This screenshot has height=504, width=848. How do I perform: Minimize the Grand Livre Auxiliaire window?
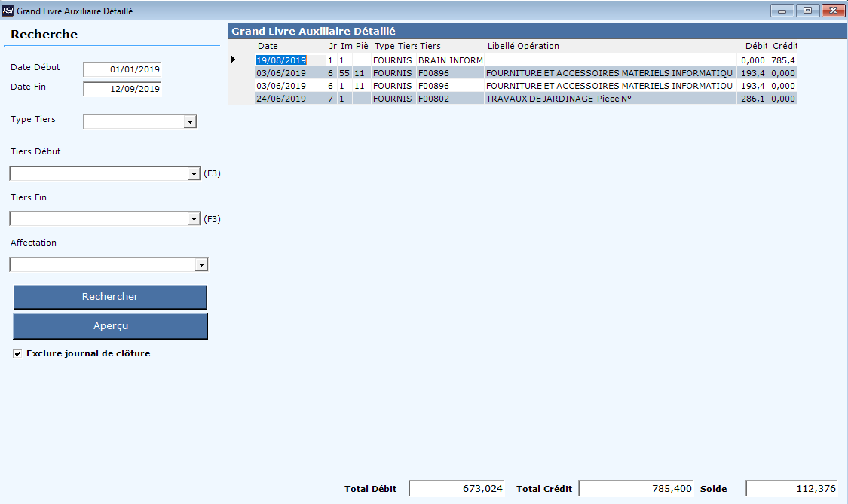click(782, 11)
